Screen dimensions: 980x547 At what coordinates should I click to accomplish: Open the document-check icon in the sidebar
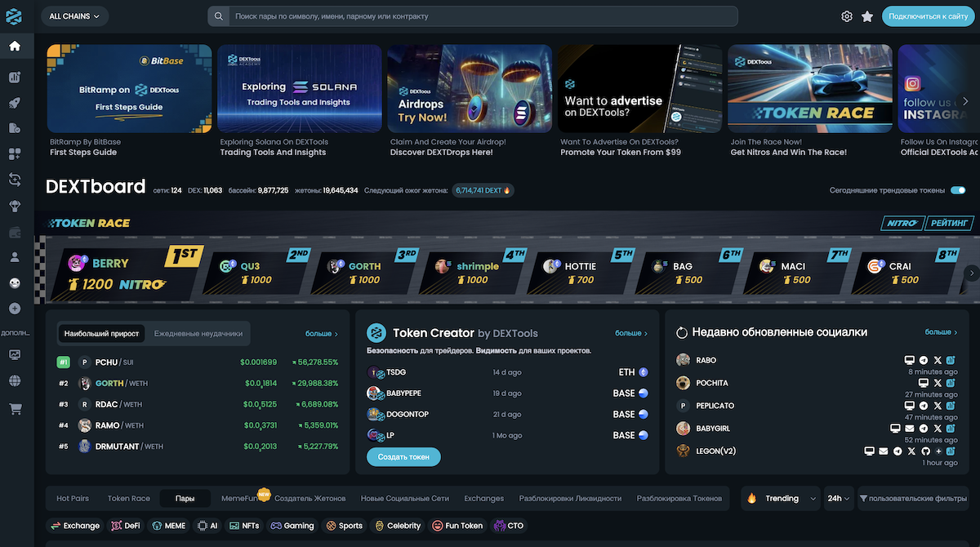[15, 128]
